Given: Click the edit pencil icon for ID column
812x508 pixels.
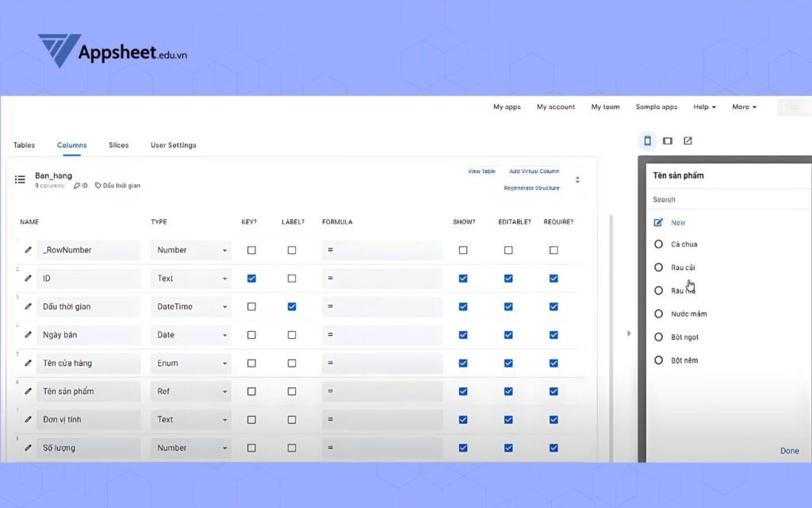Looking at the screenshot, I should [x=29, y=279].
